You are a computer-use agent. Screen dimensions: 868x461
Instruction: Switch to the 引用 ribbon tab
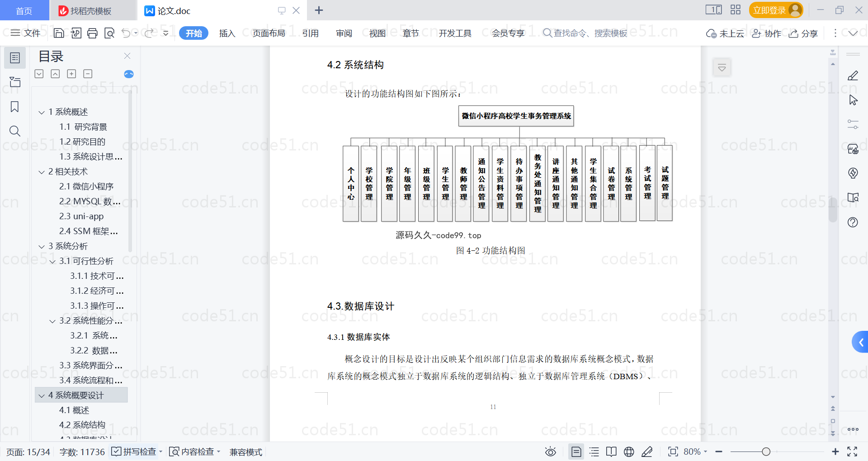(311, 33)
